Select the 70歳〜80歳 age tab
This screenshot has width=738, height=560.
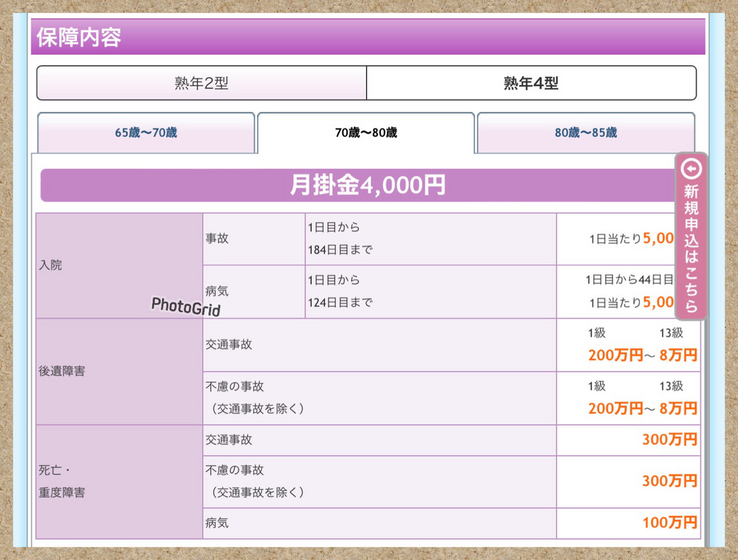[366, 133]
